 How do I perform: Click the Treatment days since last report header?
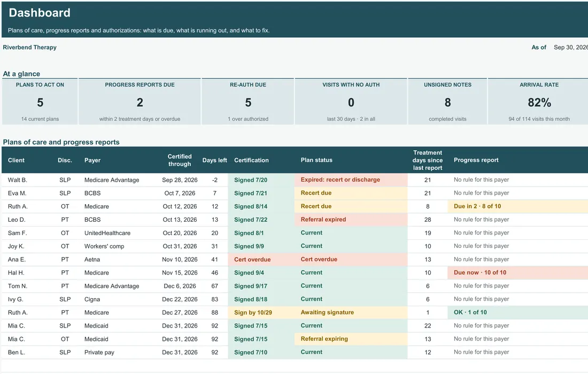click(x=428, y=160)
